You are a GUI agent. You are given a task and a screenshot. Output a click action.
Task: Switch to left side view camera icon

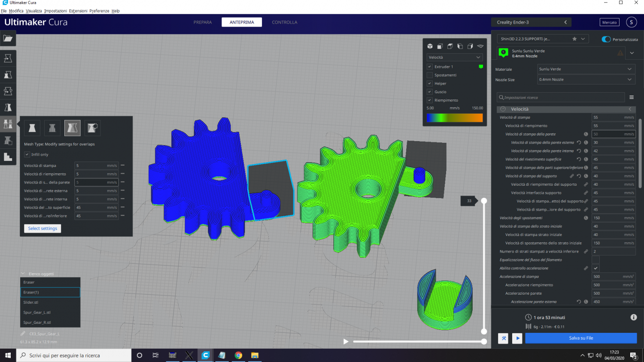click(x=460, y=46)
